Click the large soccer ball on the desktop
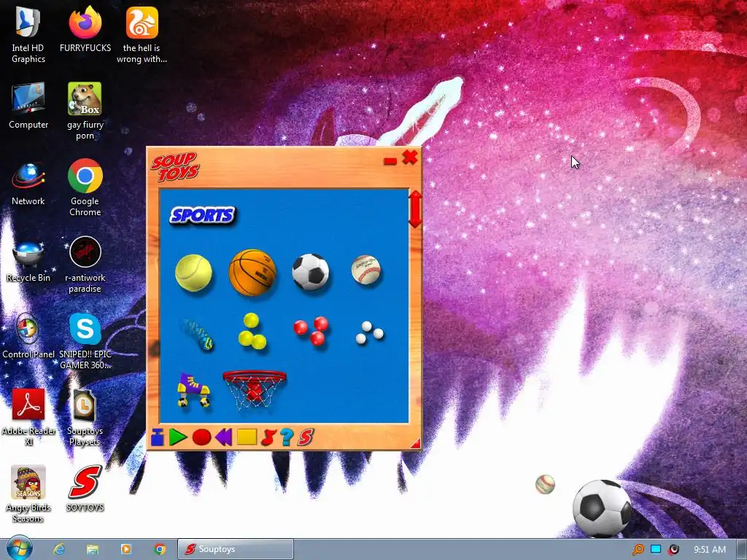Image resolution: width=747 pixels, height=560 pixels. click(602, 508)
